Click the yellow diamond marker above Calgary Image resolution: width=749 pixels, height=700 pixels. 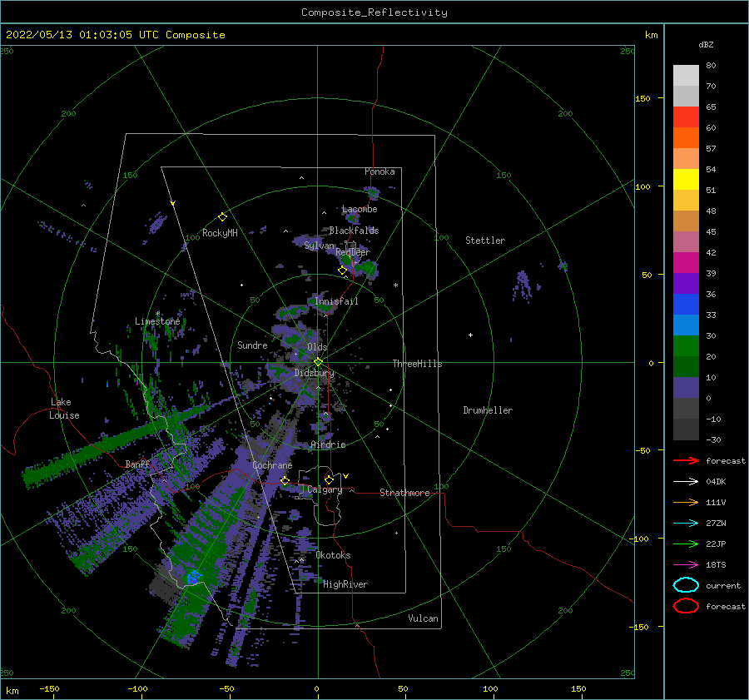click(x=329, y=479)
